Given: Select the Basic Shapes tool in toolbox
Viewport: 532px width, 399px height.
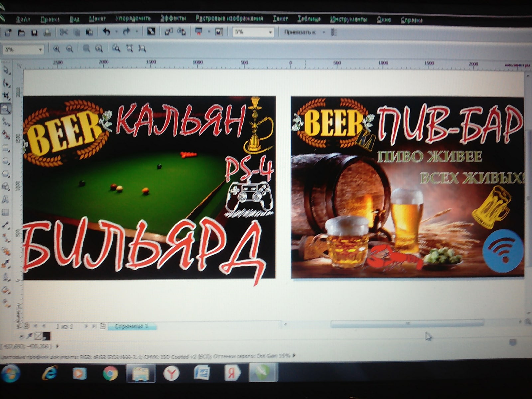Looking at the screenshot, I should 6,187.
